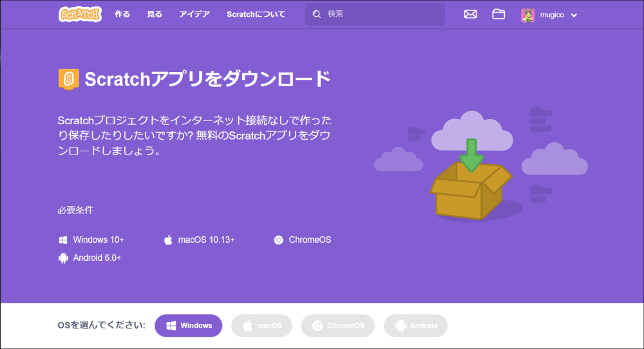Open the 見る menu item
The image size is (644, 349).
click(x=155, y=14)
